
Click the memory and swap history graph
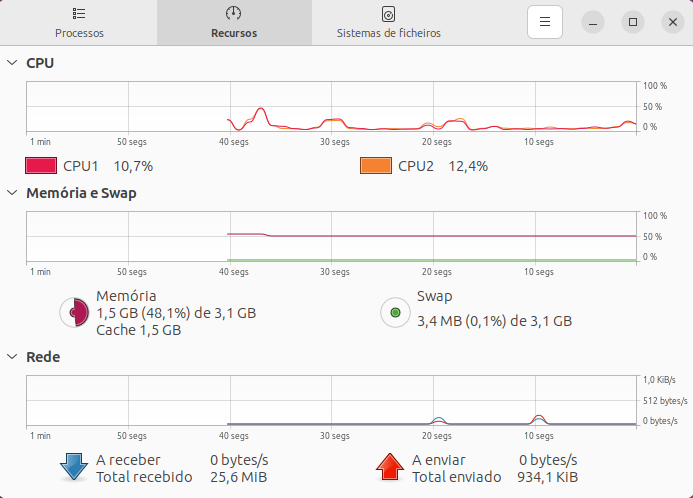tap(332, 237)
